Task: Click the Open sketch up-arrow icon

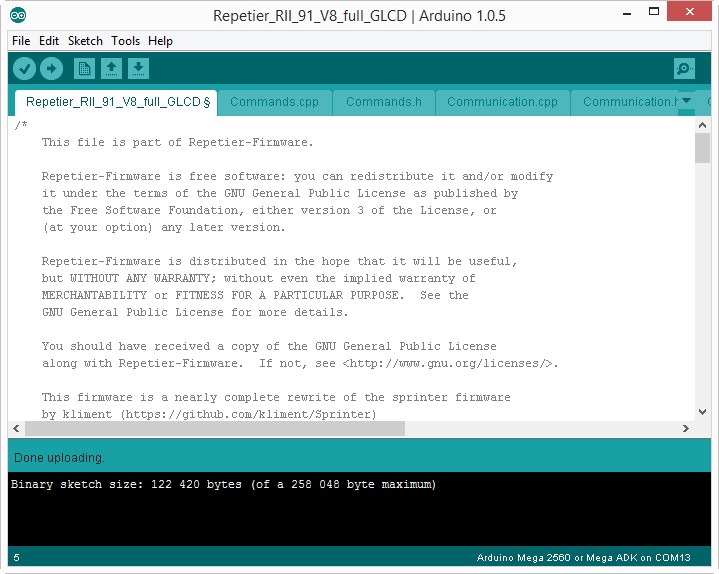Action: coord(112,69)
